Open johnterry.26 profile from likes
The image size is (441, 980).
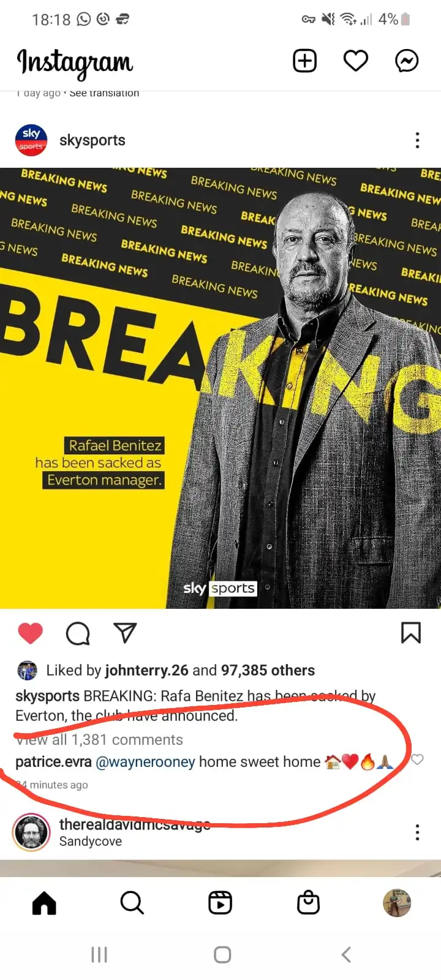146,670
